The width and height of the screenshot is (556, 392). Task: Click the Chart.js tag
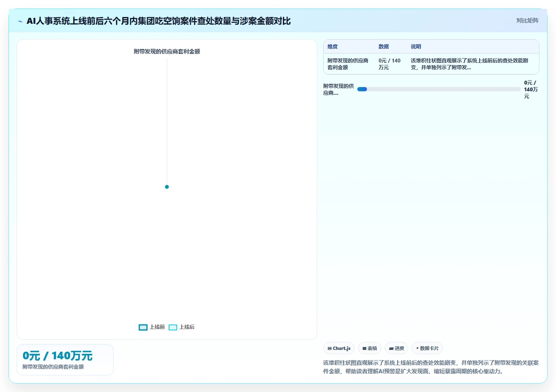(339, 348)
